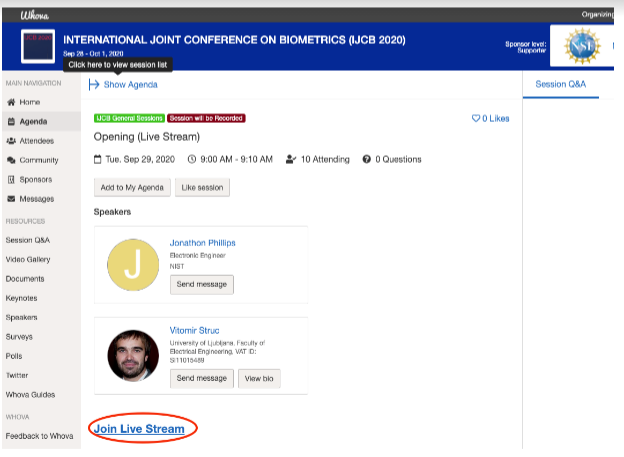Click the Messages envelope icon

pyautogui.click(x=11, y=199)
